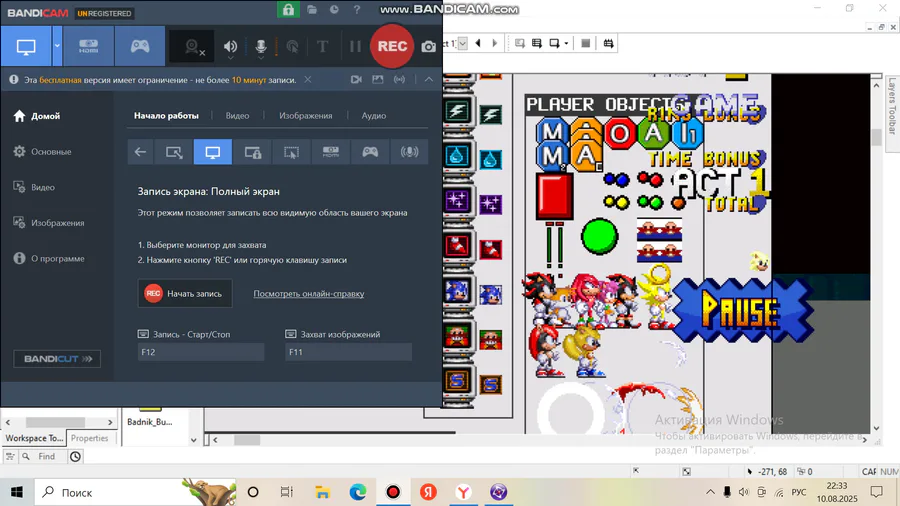Click the video camera icon in notice bar
Viewport: 900px width, 506px height.
click(x=356, y=80)
